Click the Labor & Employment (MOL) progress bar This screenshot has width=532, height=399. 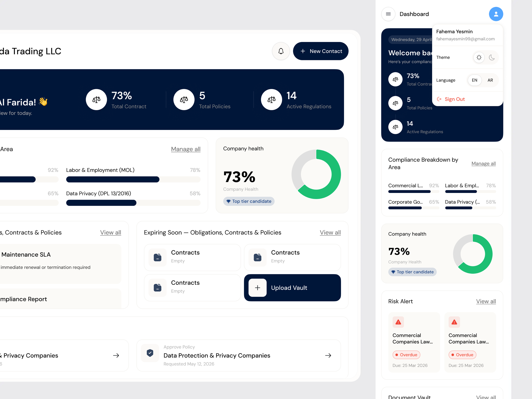[133, 179]
